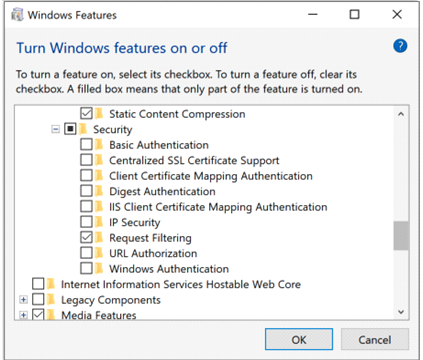This screenshot has width=423, height=360.
Task: Click the Windows Features title bar icon
Action: 17,15
